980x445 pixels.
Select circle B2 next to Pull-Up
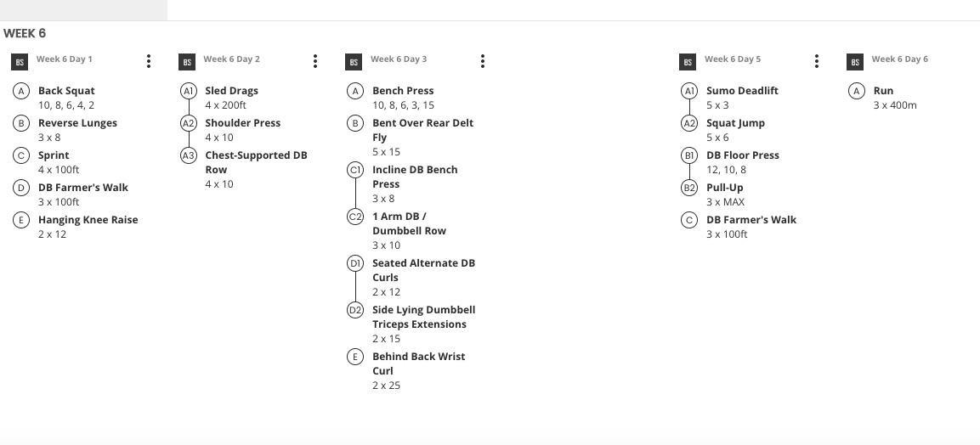tap(689, 188)
